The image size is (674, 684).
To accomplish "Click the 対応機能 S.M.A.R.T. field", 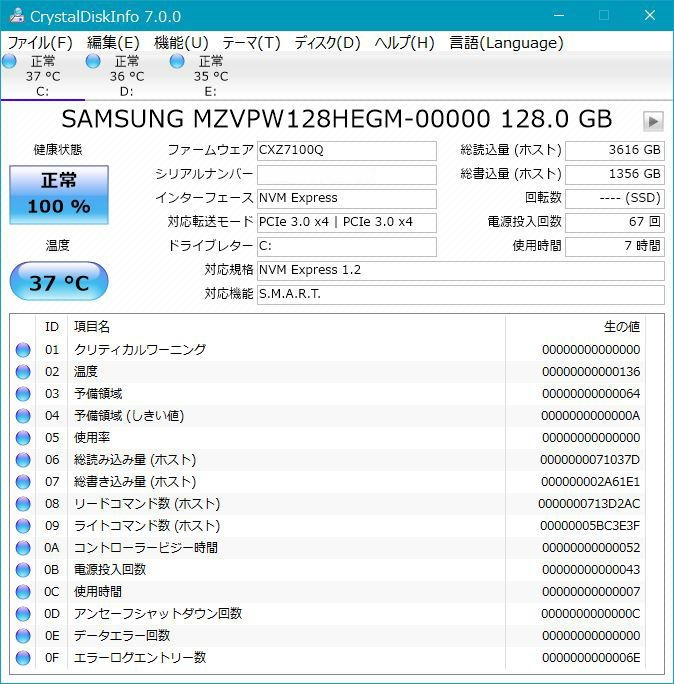I will (461, 294).
